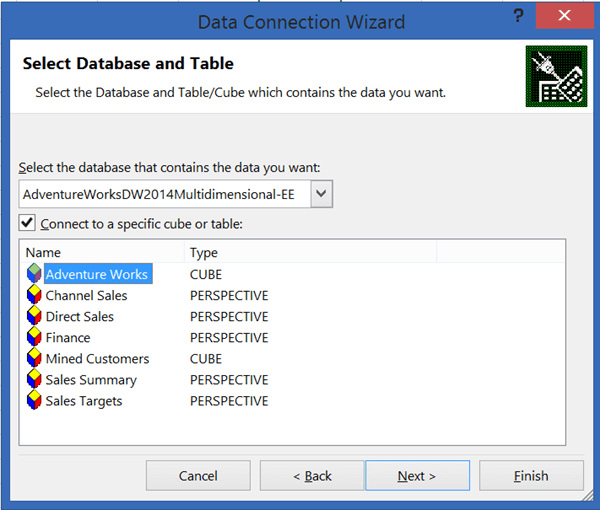Click the Select Database and Table heading
Screen dimensions: 600x510
[128, 63]
